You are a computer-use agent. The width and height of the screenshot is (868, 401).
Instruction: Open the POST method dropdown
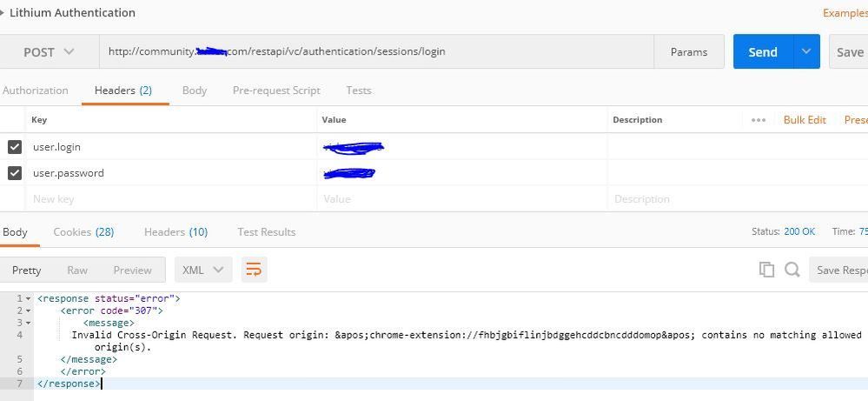49,52
